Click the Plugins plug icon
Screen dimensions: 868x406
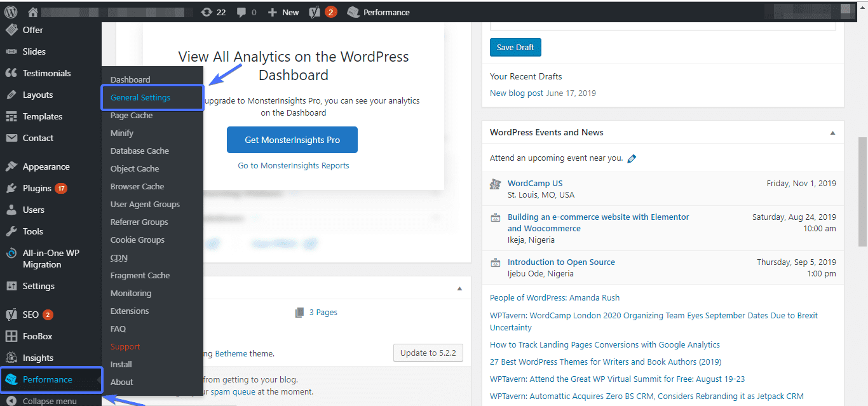point(11,188)
